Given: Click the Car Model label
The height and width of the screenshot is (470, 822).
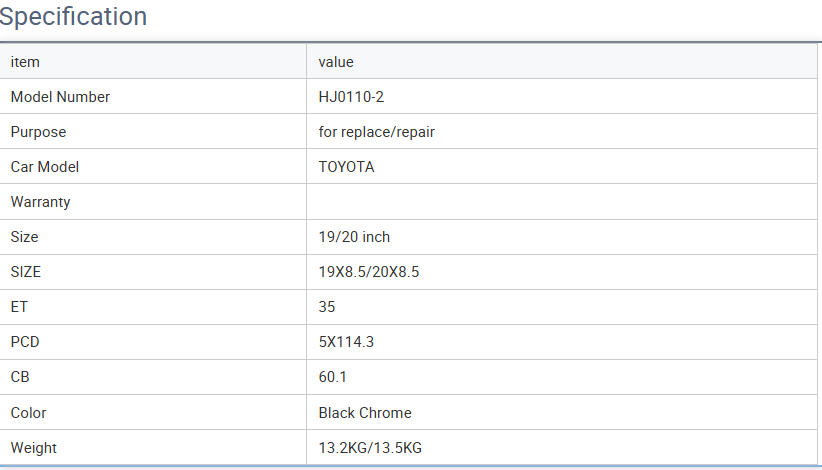Looking at the screenshot, I should point(45,167).
